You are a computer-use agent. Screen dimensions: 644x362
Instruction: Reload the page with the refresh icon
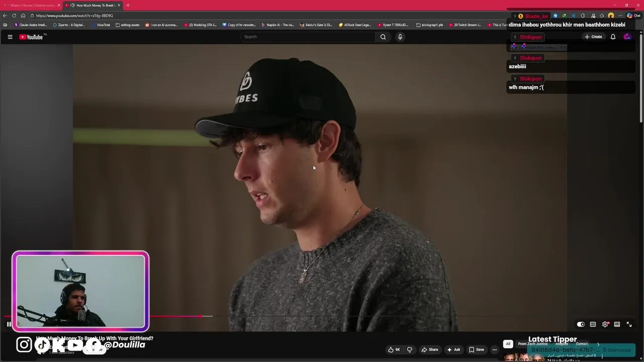click(14, 16)
